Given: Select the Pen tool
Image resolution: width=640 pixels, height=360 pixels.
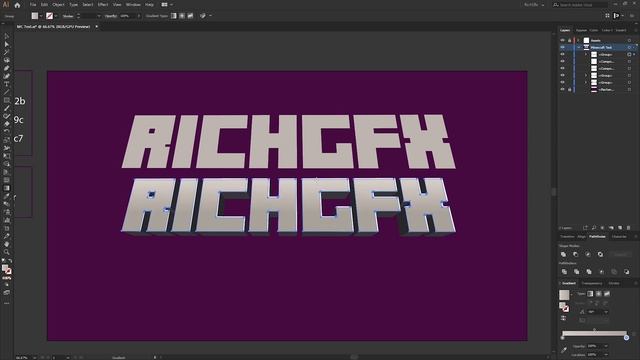Looking at the screenshot, I should point(7,68).
